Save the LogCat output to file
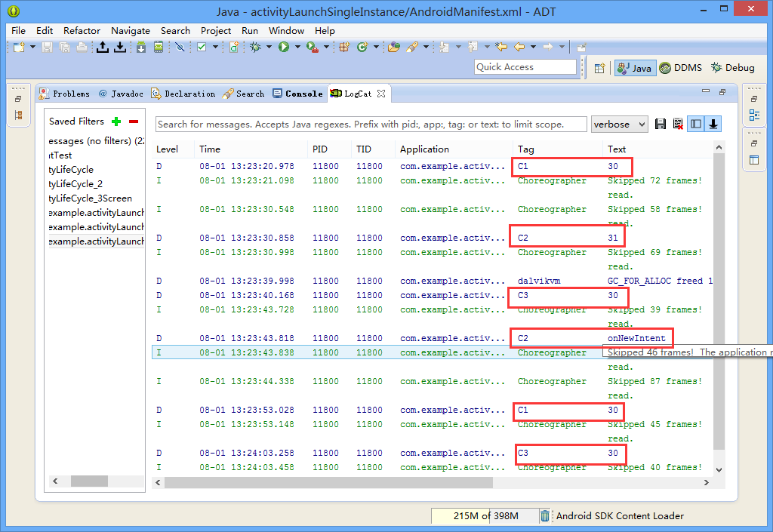This screenshot has height=532, width=773. (x=661, y=124)
